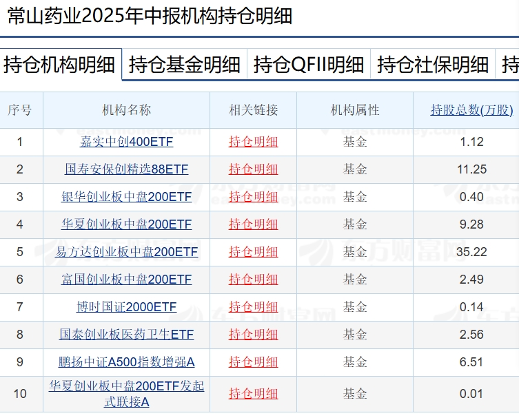
Task: Go to the 持仓社保明细 tab
Action: [x=433, y=65]
